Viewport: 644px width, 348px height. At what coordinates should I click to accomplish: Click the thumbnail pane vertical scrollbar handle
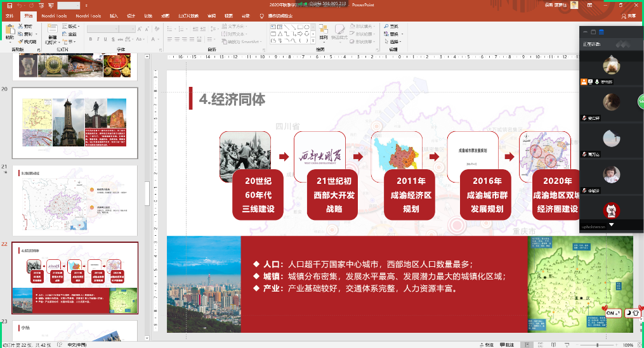click(147, 193)
